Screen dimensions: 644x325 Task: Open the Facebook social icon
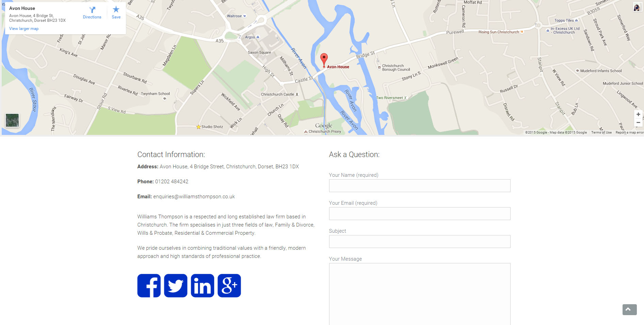(149, 285)
